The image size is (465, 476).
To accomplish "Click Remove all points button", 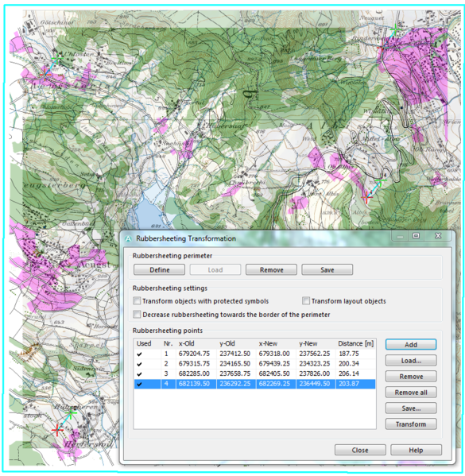I will (x=411, y=393).
